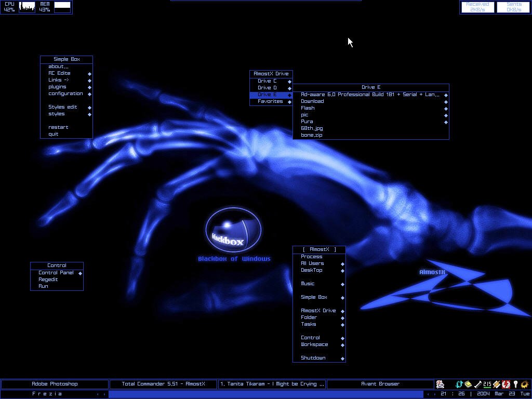Switch to Adobe Photoshop on the taskbar
Screen dimensions: 532x399
[55, 384]
